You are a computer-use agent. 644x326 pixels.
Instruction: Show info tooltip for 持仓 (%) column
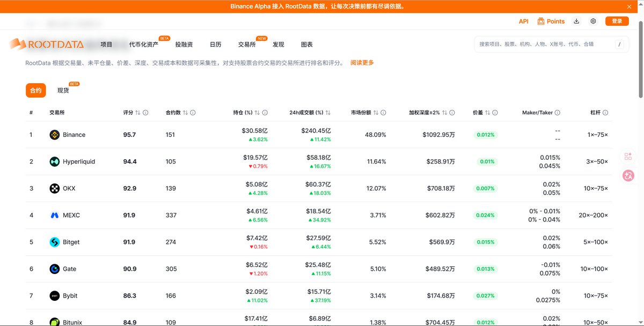point(265,113)
